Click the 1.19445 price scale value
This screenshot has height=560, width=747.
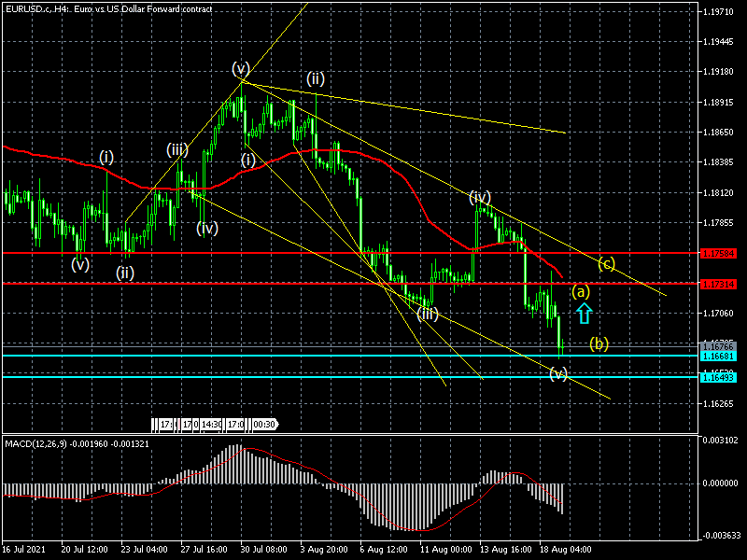coord(718,42)
